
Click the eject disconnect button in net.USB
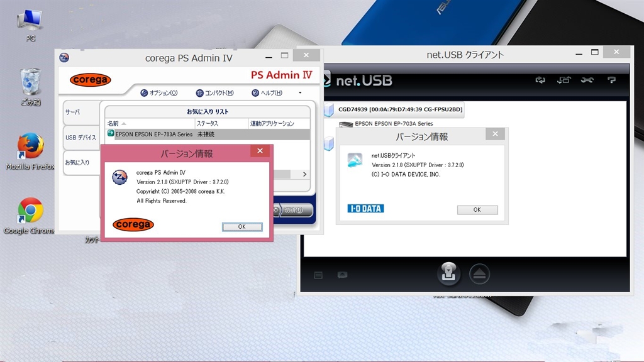click(x=479, y=274)
